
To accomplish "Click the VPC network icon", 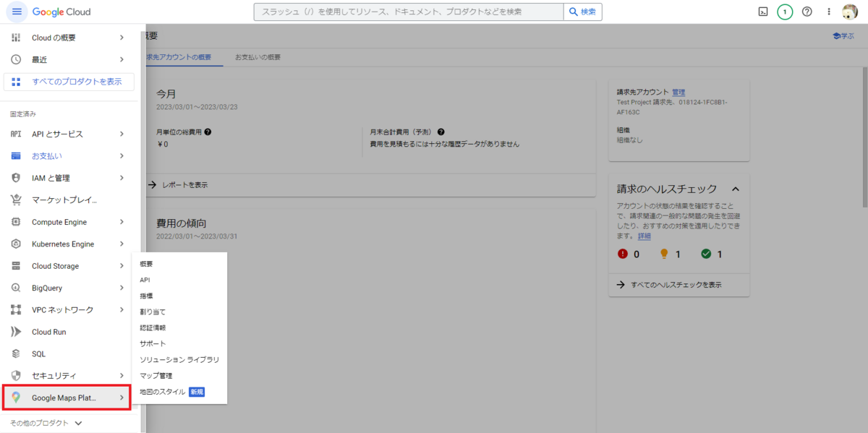I will [16, 309].
